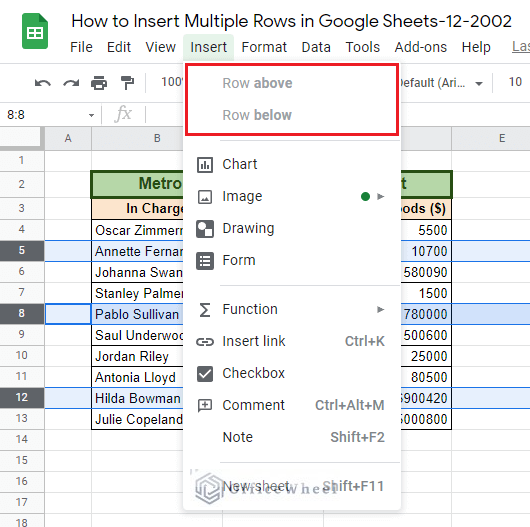Image resolution: width=530 pixels, height=527 pixels.
Task: Select column A header
Action: tap(68, 138)
